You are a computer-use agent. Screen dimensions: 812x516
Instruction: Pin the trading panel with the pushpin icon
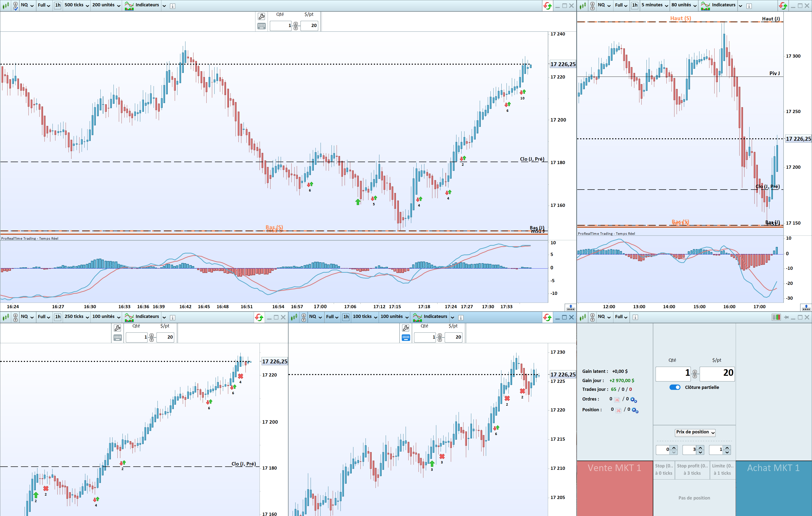click(x=786, y=317)
